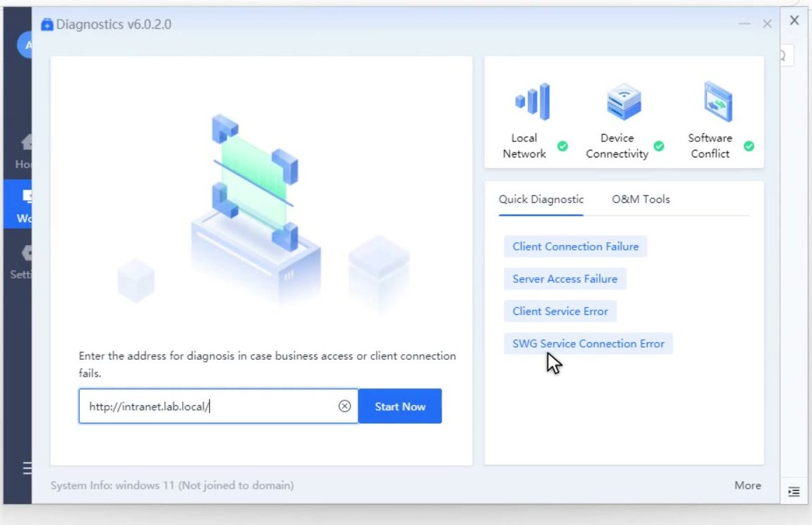Clear the address field with the X icon
The height and width of the screenshot is (525, 812).
(344, 407)
